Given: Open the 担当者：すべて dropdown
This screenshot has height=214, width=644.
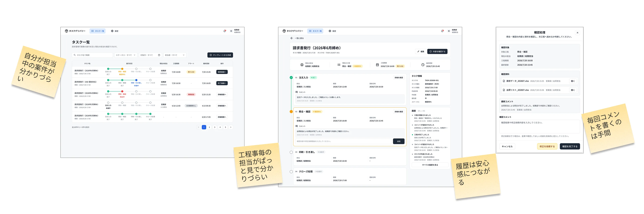Looking at the screenshot, I should (175, 55).
